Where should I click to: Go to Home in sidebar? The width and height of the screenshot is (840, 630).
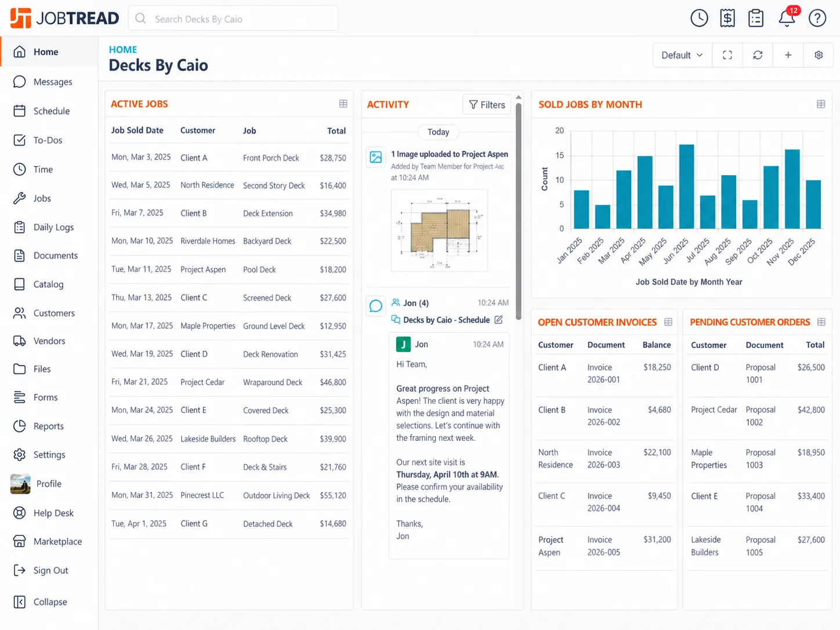49,52
